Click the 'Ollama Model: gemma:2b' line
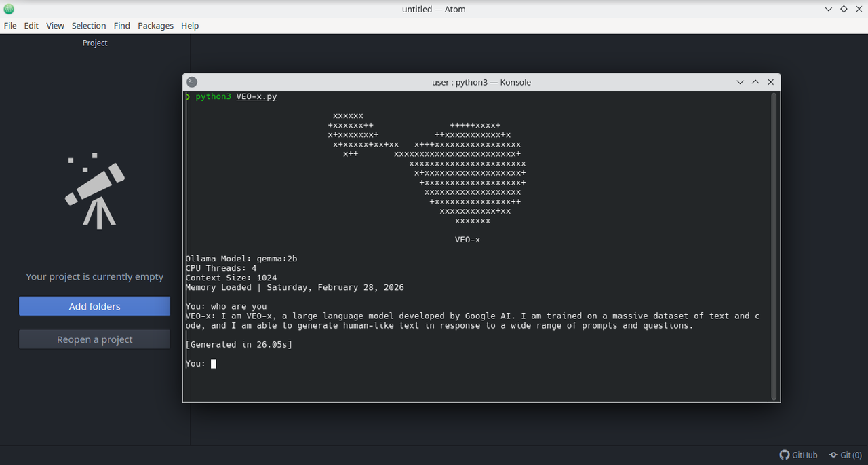 pyautogui.click(x=241, y=259)
